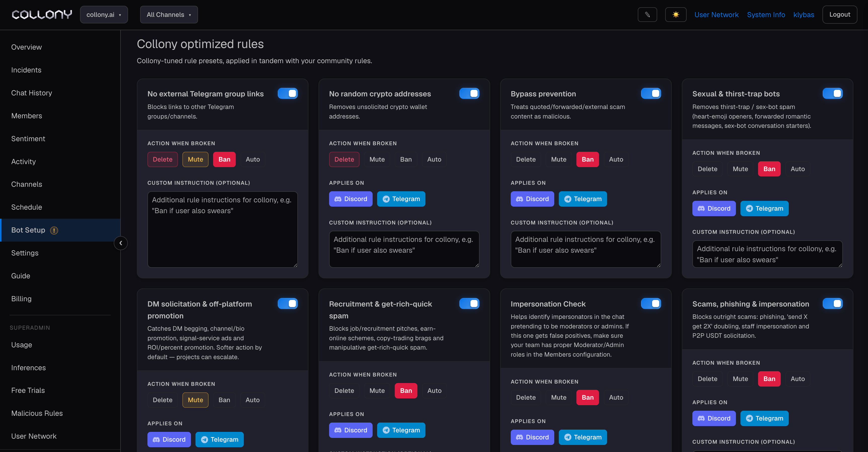
Task: Go to Incidents page
Action: pyautogui.click(x=60, y=70)
